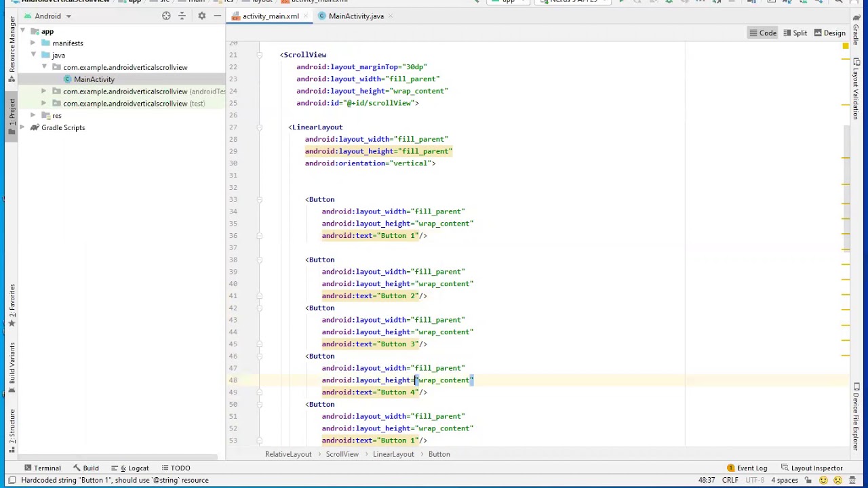Expand Gradle Scripts node

point(22,127)
